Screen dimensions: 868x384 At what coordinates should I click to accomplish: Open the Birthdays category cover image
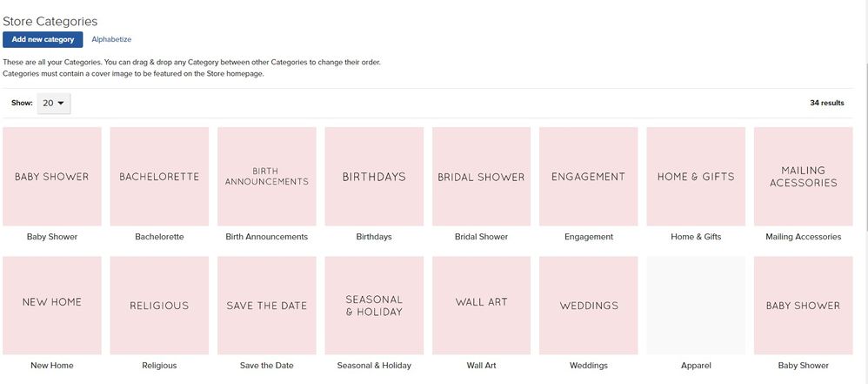374,176
